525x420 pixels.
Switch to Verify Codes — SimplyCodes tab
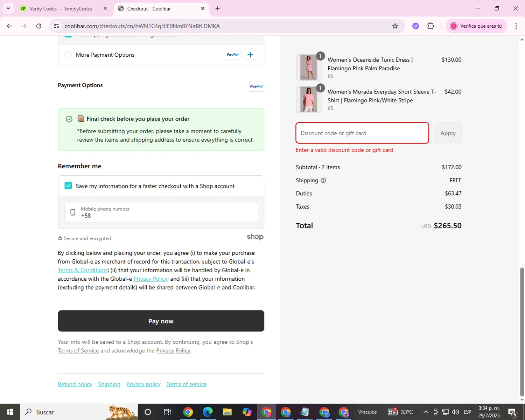[61, 8]
